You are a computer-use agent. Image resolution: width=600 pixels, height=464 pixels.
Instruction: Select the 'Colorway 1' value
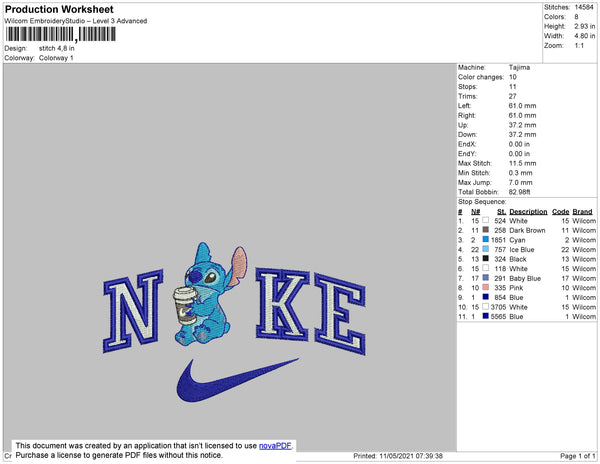56,58
